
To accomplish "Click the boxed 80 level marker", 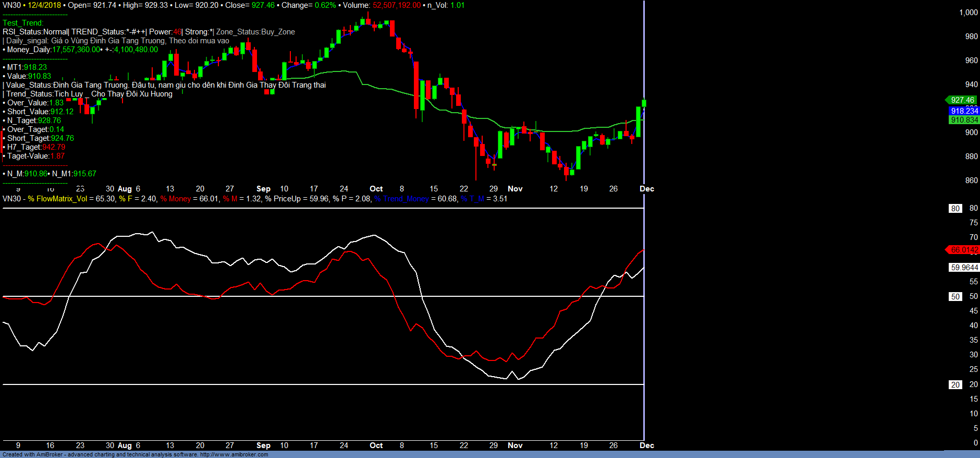I will coord(955,209).
